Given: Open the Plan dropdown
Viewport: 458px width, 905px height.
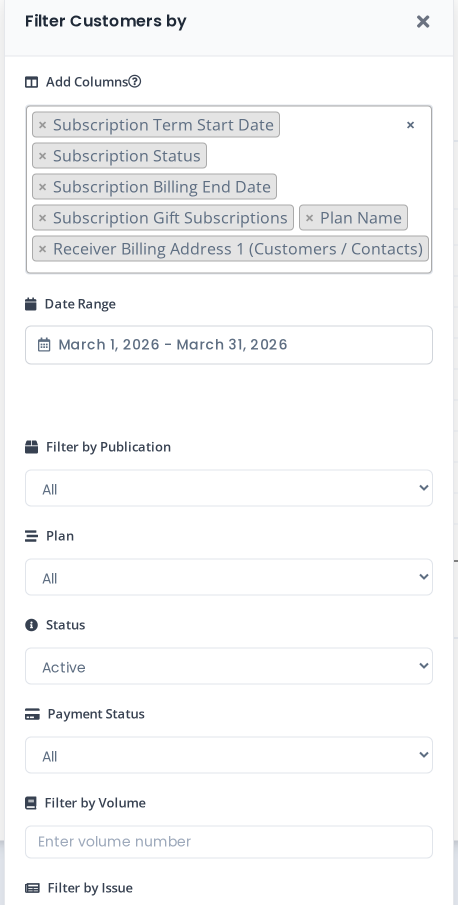Looking at the screenshot, I should pyautogui.click(x=229, y=577).
